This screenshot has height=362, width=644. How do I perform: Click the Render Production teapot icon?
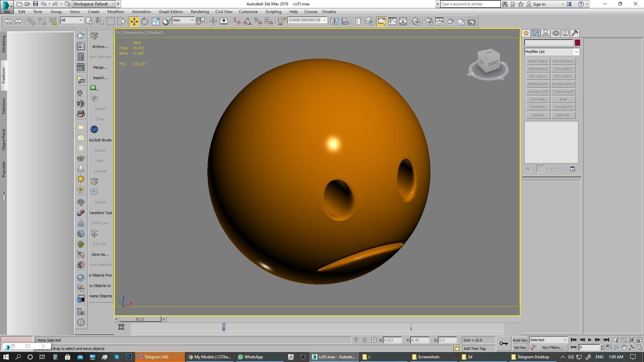click(450, 21)
